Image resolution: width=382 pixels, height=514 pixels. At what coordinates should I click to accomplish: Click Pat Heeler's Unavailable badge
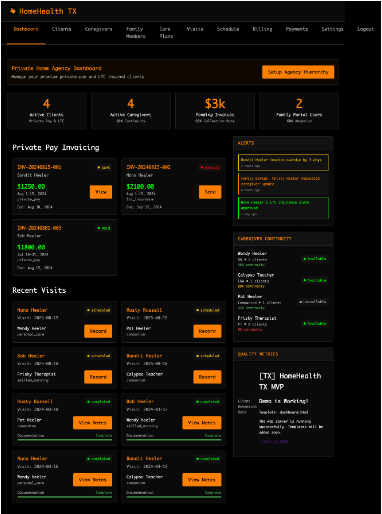pos(313,302)
